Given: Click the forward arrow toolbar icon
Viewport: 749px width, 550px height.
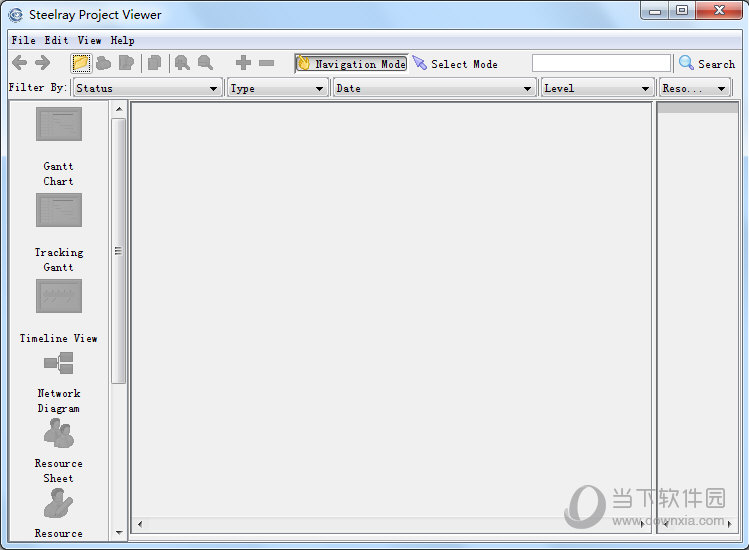Looking at the screenshot, I should (43, 63).
